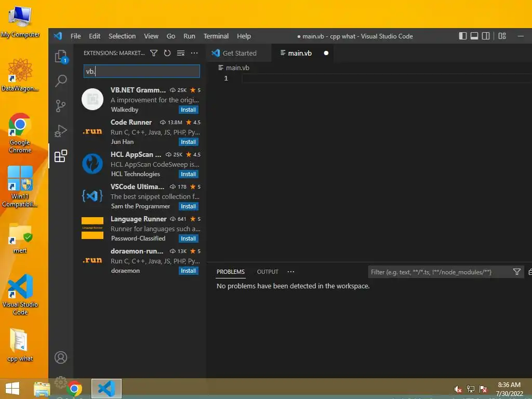532x399 pixels.
Task: Focus the extensions search box
Action: 142,71
